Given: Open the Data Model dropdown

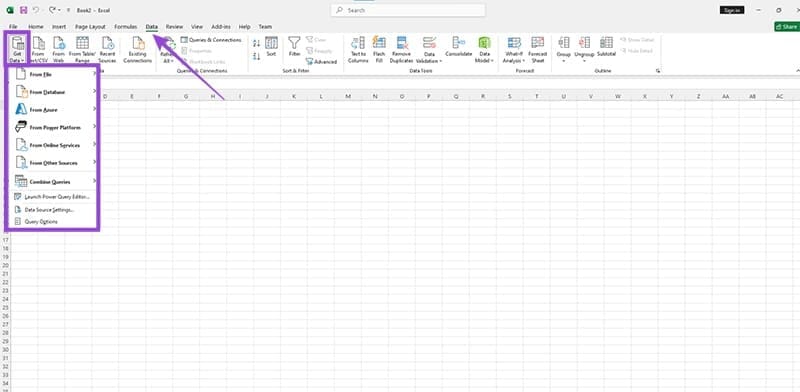Looking at the screenshot, I should pyautogui.click(x=484, y=50).
